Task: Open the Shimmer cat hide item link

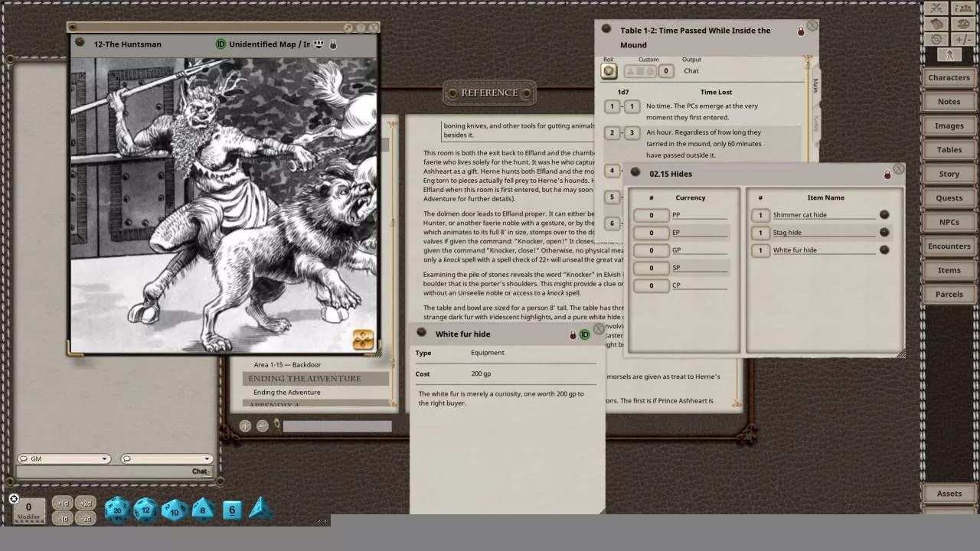Action: tap(884, 215)
